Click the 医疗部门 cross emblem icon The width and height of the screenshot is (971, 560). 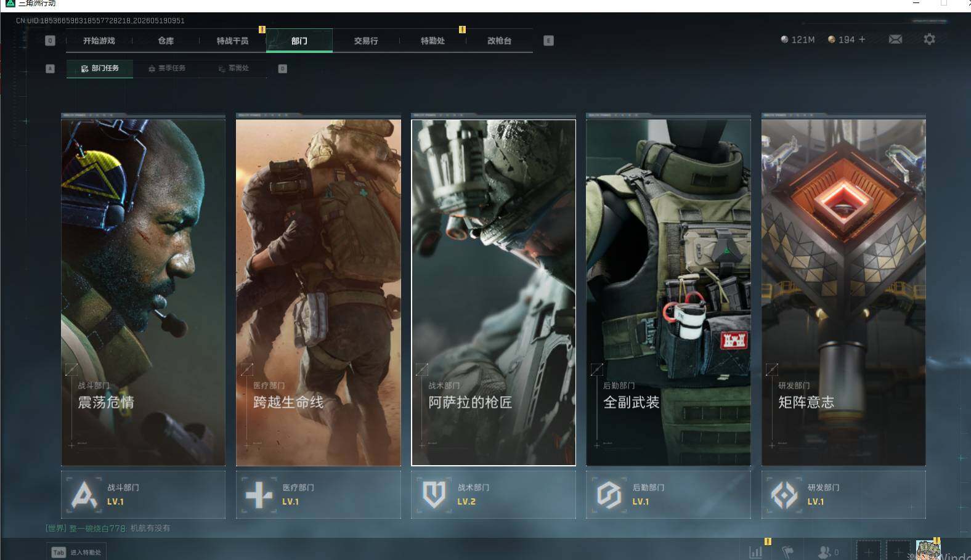click(x=259, y=495)
